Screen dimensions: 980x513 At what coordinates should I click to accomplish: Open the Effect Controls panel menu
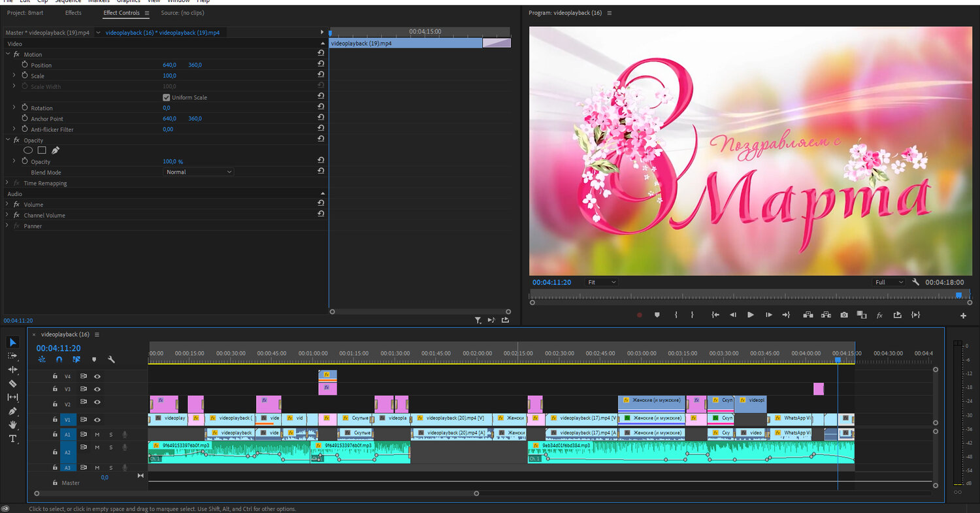[x=147, y=13]
